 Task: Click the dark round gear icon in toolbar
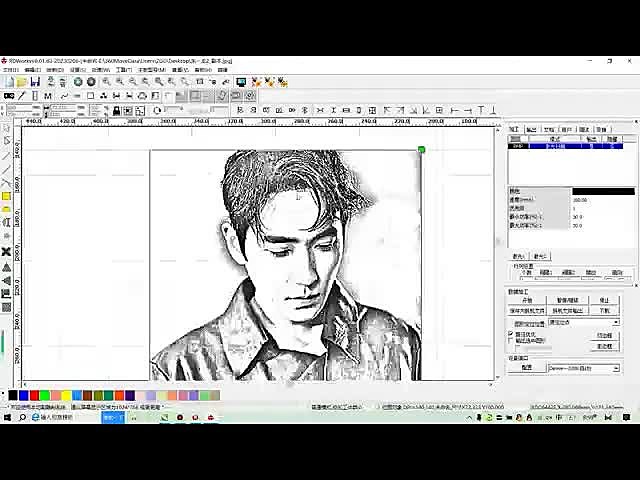coord(91,82)
